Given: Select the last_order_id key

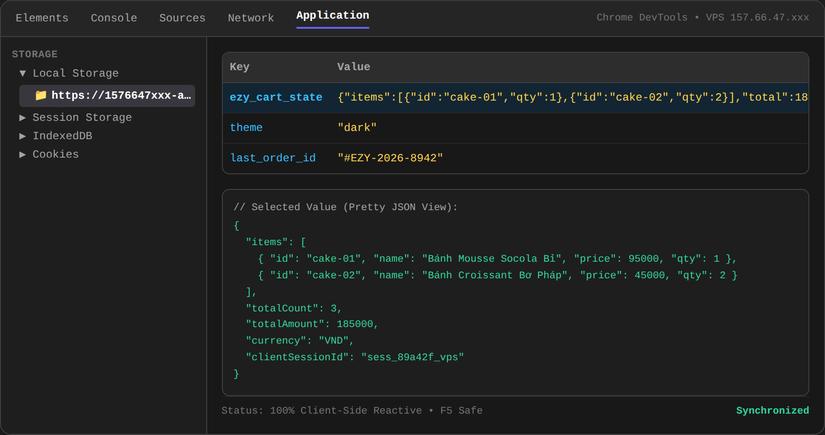Looking at the screenshot, I should (x=273, y=158).
